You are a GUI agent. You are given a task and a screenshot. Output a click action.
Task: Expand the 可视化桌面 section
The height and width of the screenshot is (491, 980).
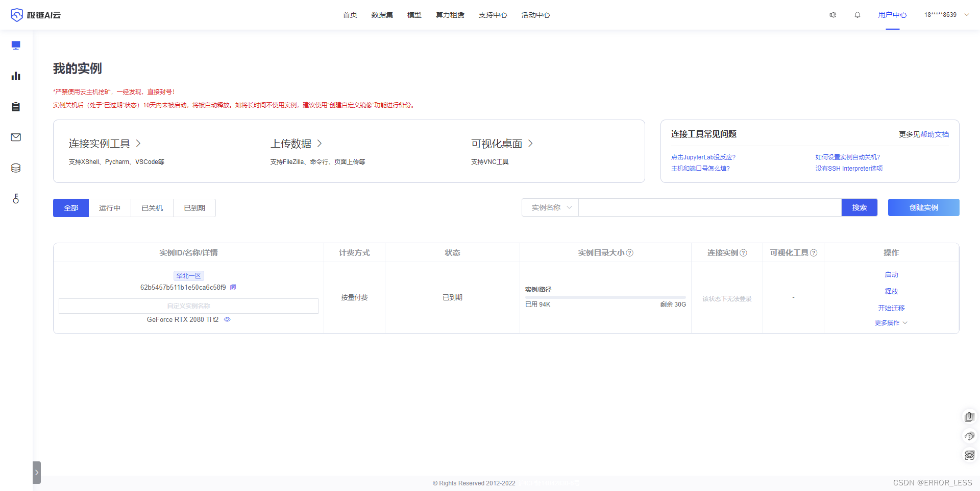coord(502,144)
